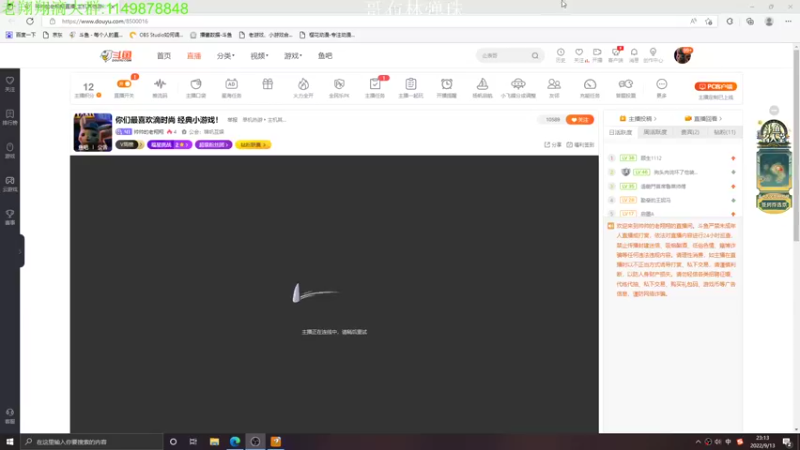Toggle the orange live broadcast switch

[124, 84]
